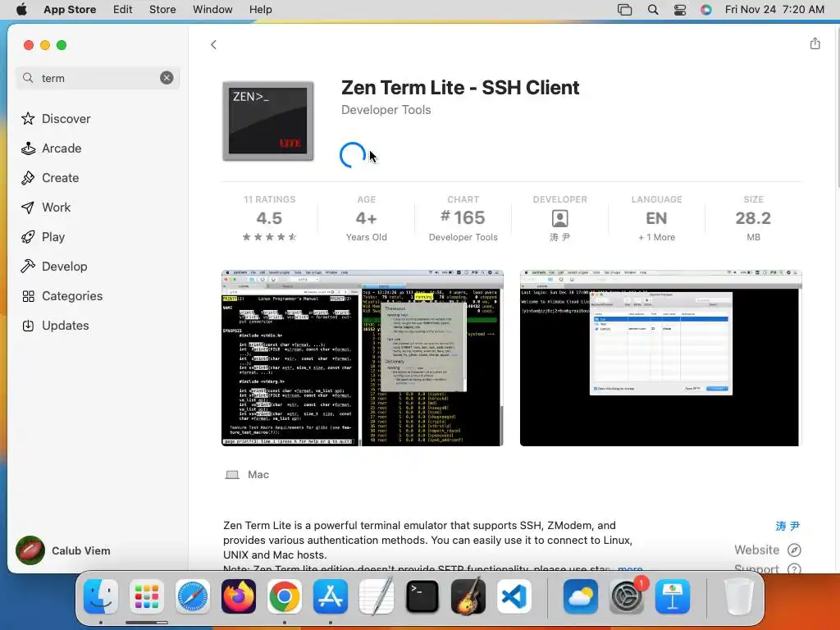Launch Google Chrome from the Dock
The height and width of the screenshot is (630, 840).
[x=285, y=596]
